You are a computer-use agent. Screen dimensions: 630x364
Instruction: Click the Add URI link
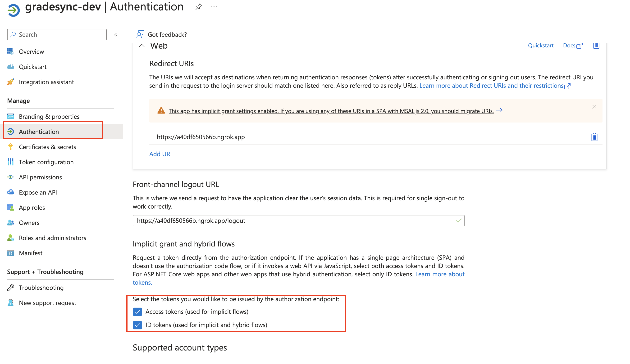160,154
